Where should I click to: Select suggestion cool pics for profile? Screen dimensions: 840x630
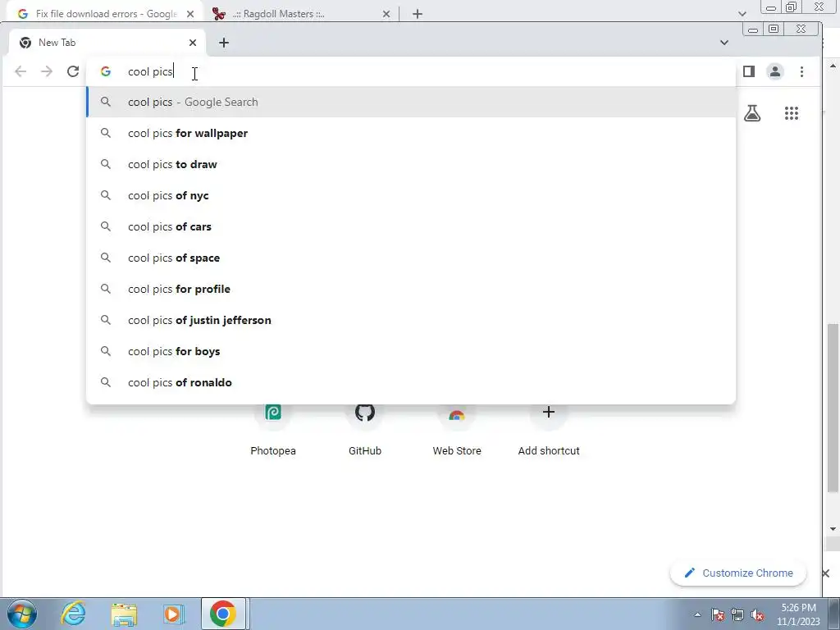411,289
